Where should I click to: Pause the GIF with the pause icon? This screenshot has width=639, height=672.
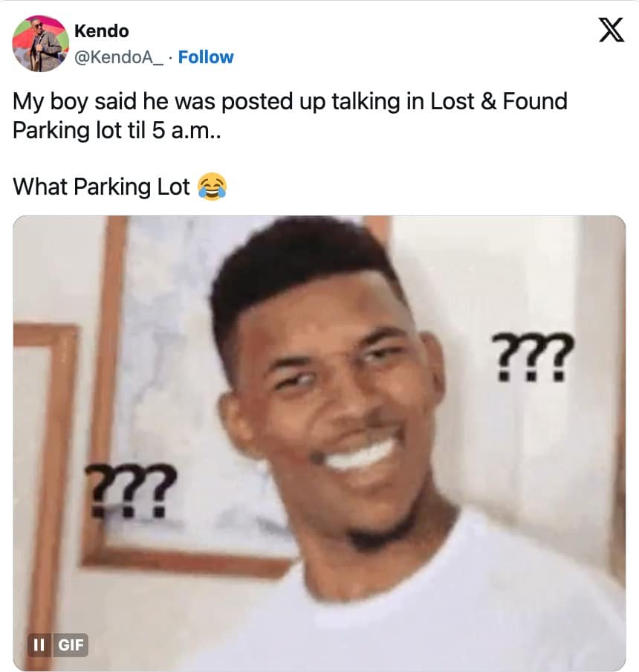39,644
